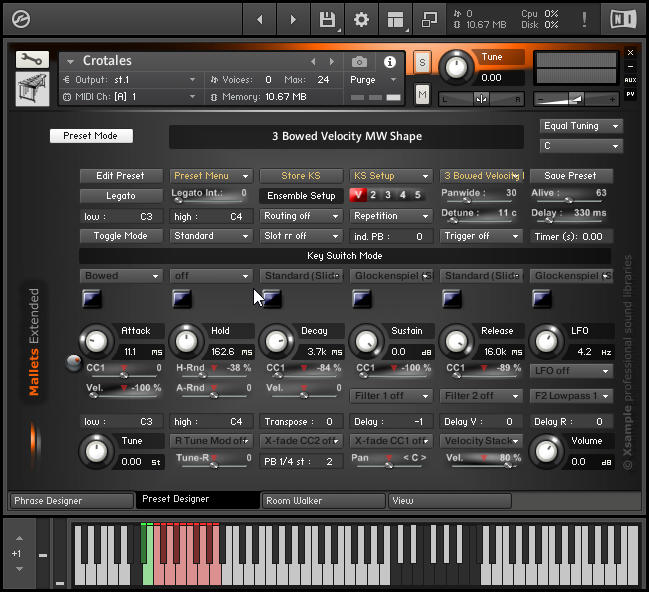Screen dimensions: 649x592
Task: Click the Crotales instrument thumbnail image
Action: 32,89
